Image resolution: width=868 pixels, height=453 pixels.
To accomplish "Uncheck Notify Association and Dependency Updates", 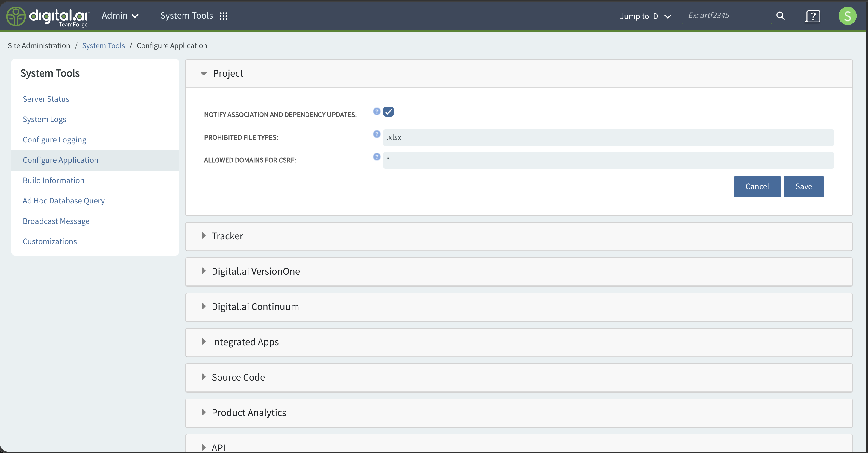I will (388, 112).
